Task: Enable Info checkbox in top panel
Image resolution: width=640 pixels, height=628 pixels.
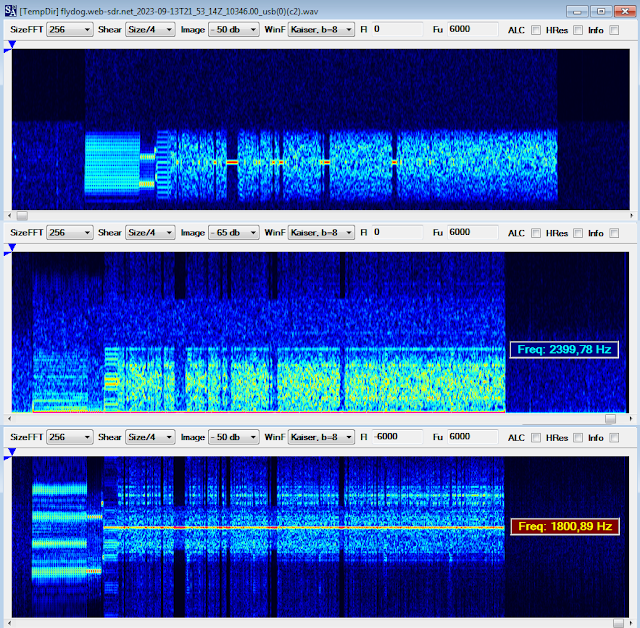Action: [614, 30]
